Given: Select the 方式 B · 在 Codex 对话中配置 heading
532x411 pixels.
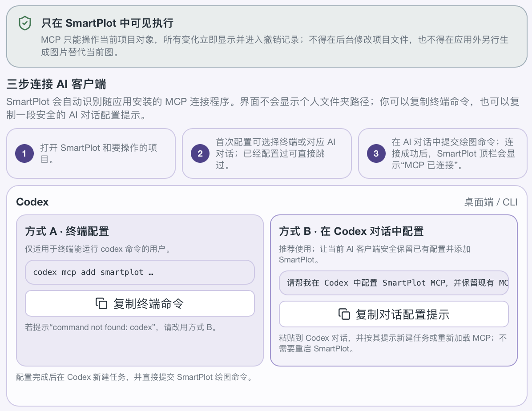Looking at the screenshot, I should (351, 231).
